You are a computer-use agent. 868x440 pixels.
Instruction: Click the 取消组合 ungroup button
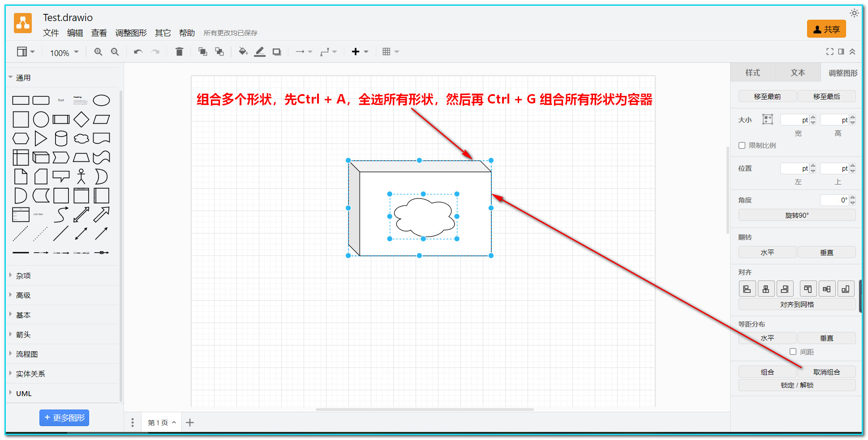pos(826,372)
